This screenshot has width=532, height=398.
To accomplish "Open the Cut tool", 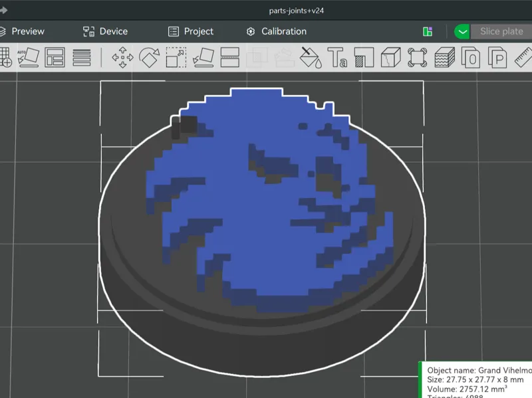I will tap(230, 57).
